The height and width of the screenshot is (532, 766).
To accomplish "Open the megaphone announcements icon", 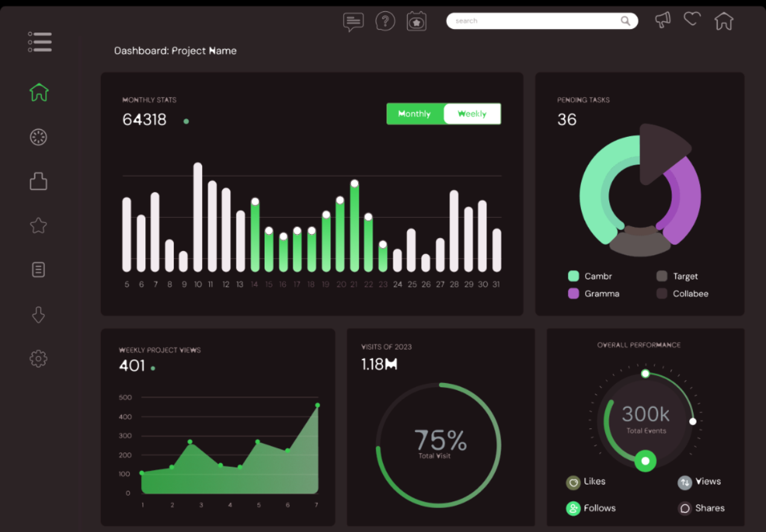I will click(x=663, y=20).
